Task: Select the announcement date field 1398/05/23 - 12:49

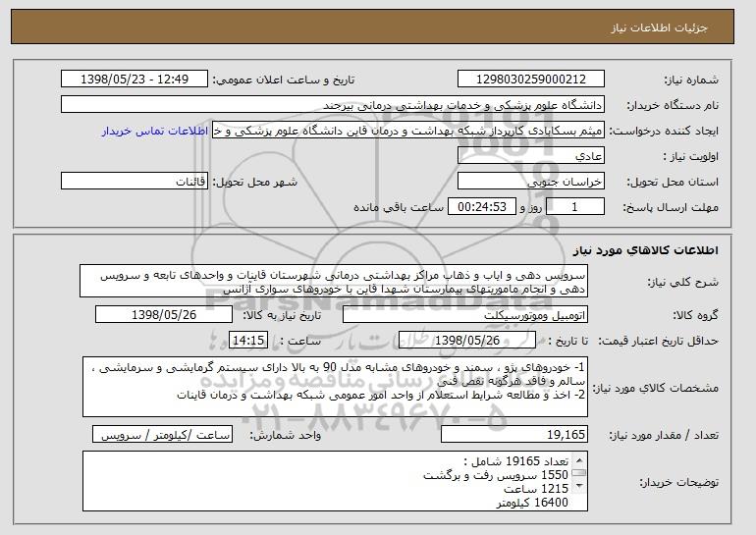Action: pyautogui.click(x=135, y=80)
